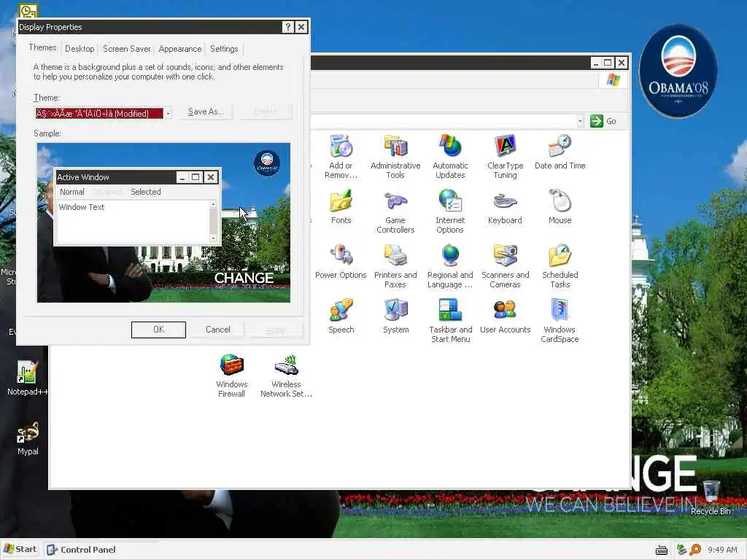The width and height of the screenshot is (747, 560).
Task: Open the Fonts folder icon
Action: click(341, 206)
